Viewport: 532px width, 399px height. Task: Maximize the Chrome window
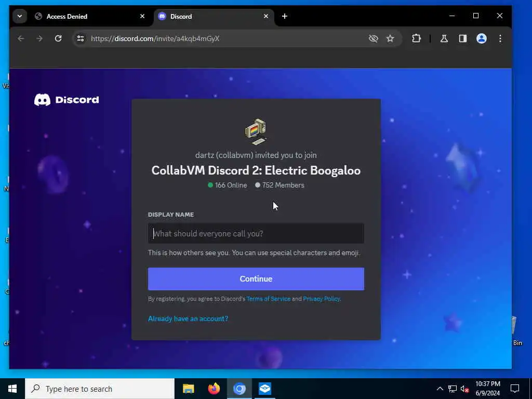click(476, 16)
